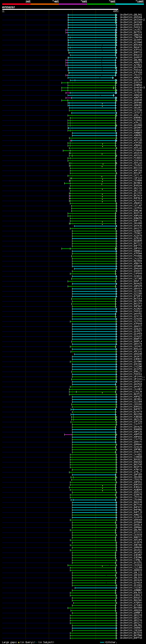Select hit label UniRef100_Q03878

131,543
